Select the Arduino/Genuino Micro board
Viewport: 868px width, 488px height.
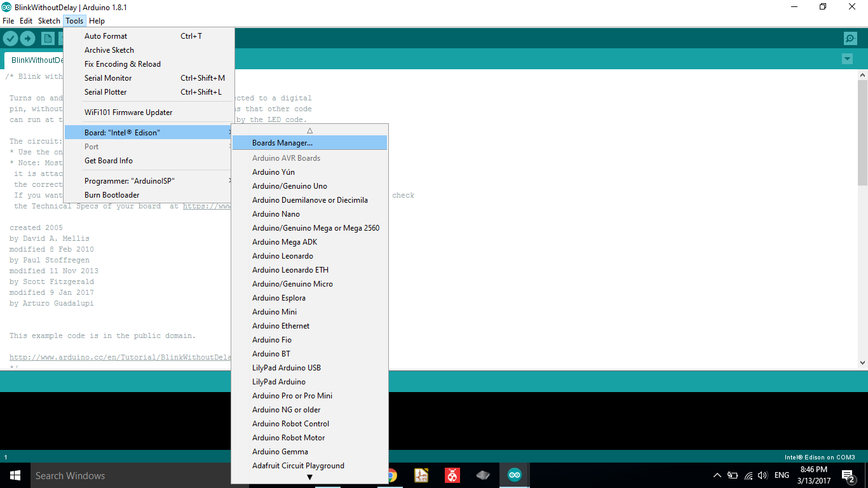pos(309,284)
